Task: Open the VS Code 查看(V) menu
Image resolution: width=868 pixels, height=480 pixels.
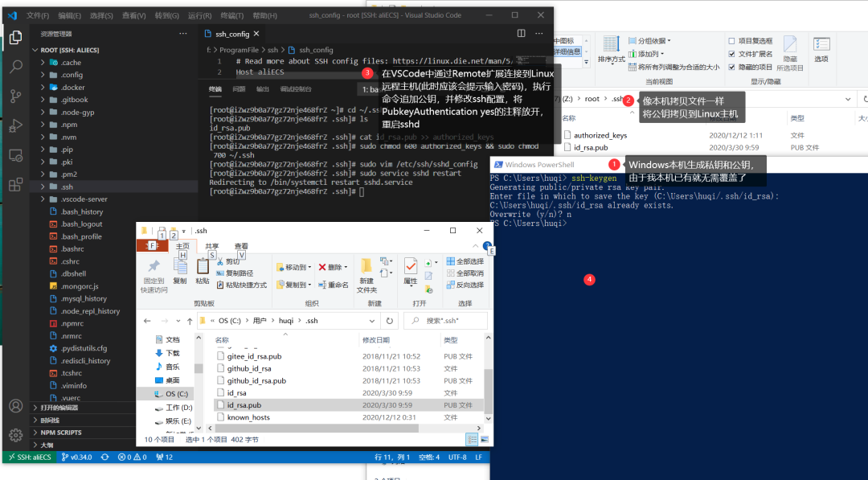Action: [x=133, y=15]
